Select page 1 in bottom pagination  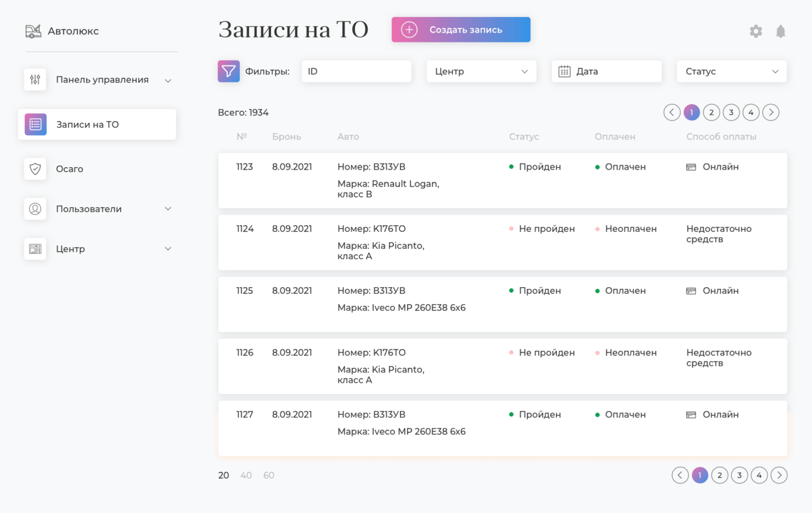(700, 475)
